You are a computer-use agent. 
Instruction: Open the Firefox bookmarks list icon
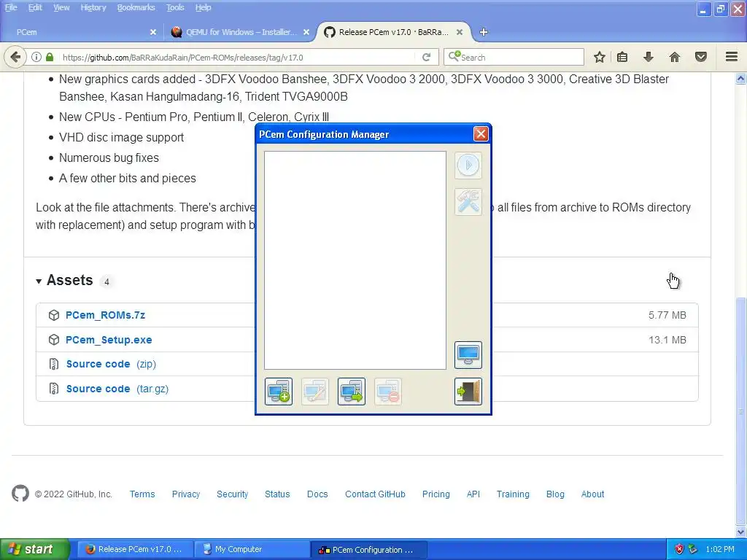[x=622, y=57]
